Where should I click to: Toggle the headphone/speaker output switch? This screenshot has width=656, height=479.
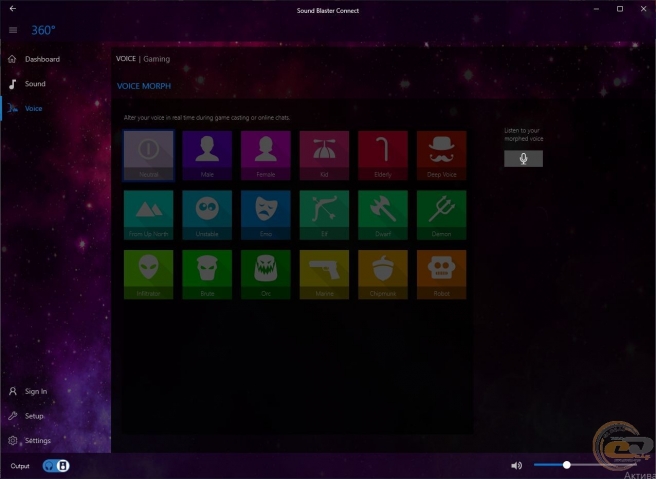[56, 466]
